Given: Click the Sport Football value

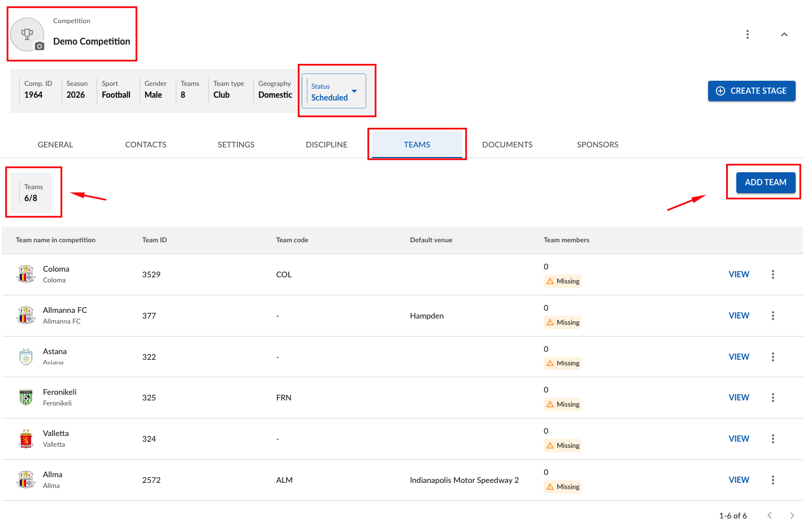Looking at the screenshot, I should 116,95.
